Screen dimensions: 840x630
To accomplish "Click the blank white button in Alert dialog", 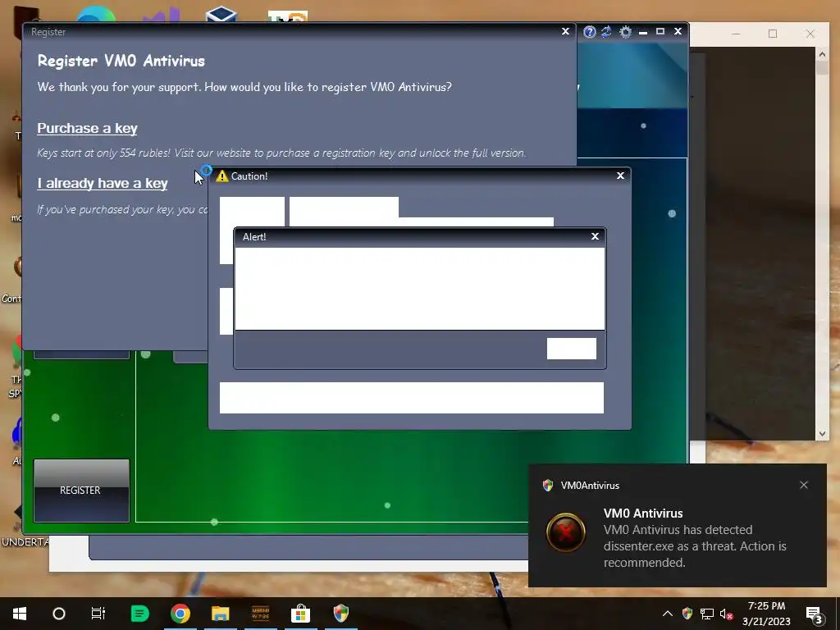I will (572, 349).
